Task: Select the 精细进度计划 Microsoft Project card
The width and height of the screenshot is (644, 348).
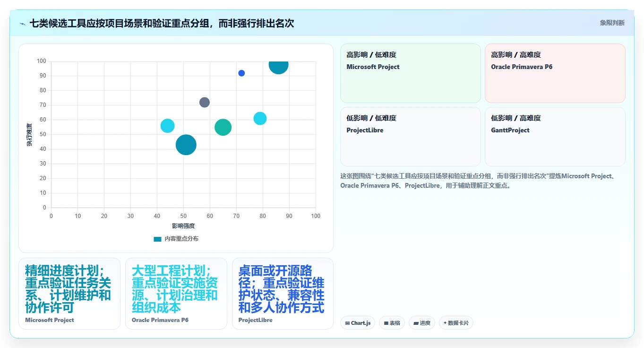Action: pos(69,294)
